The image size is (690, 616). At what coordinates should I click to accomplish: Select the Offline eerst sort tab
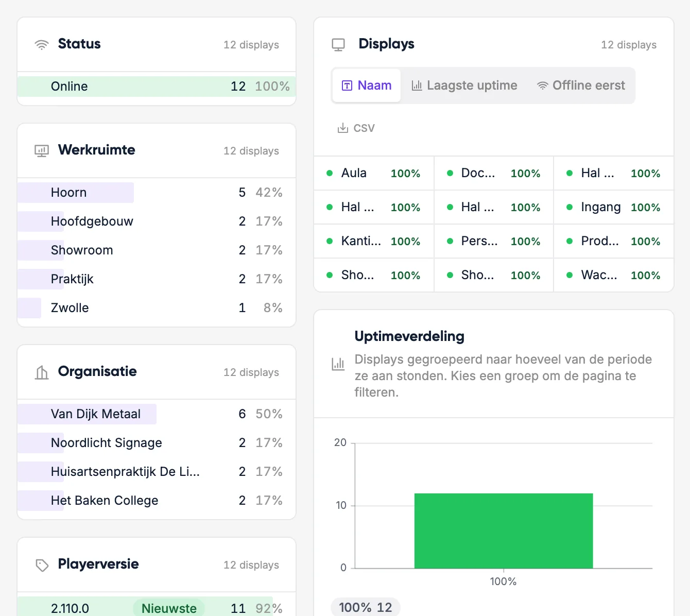coord(581,85)
